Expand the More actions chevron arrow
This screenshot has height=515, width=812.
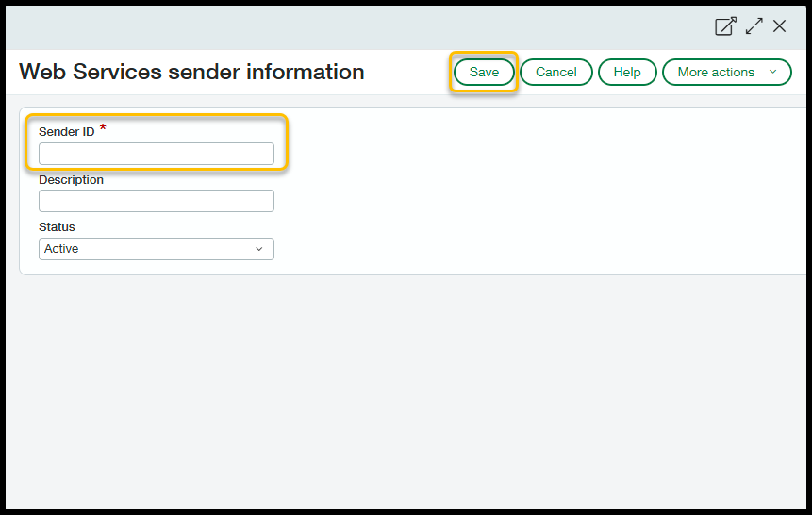point(773,73)
